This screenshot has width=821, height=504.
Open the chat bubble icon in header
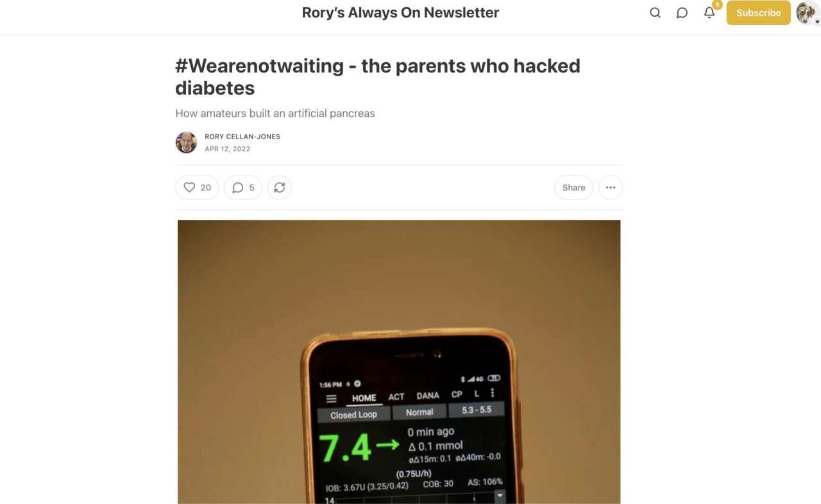click(682, 13)
